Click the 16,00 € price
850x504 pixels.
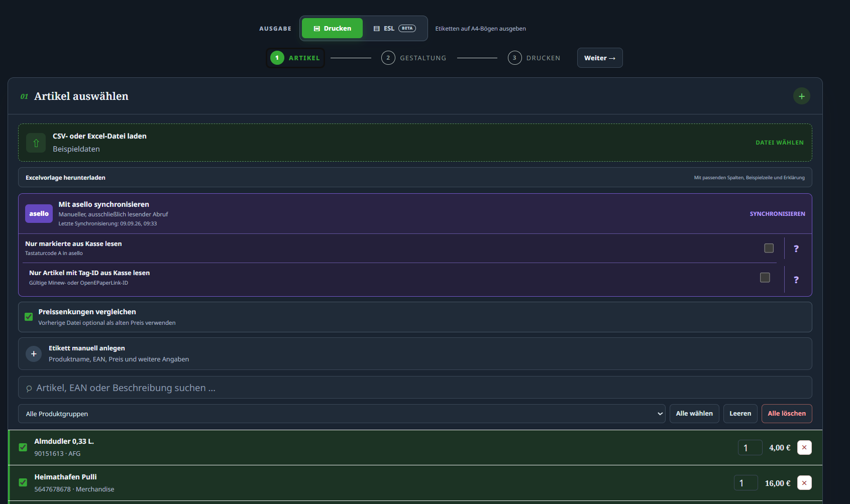pos(778,483)
